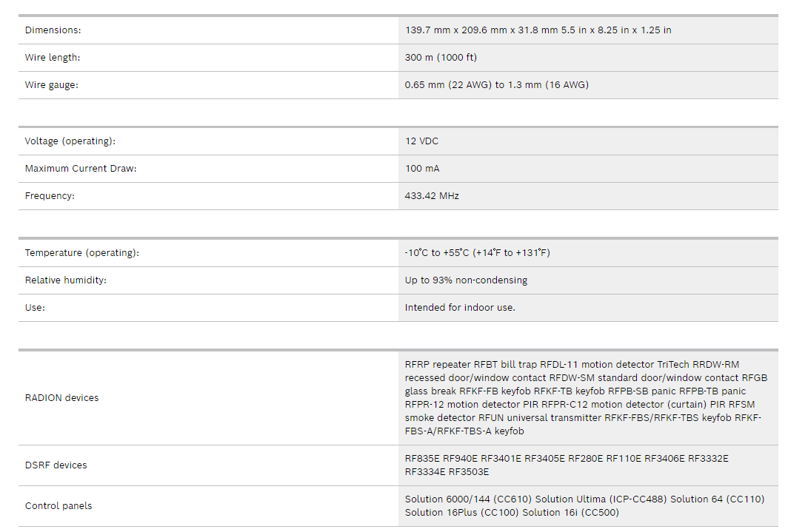The image size is (788, 532).
Task: Select the 12 VDC value
Action: [x=421, y=141]
